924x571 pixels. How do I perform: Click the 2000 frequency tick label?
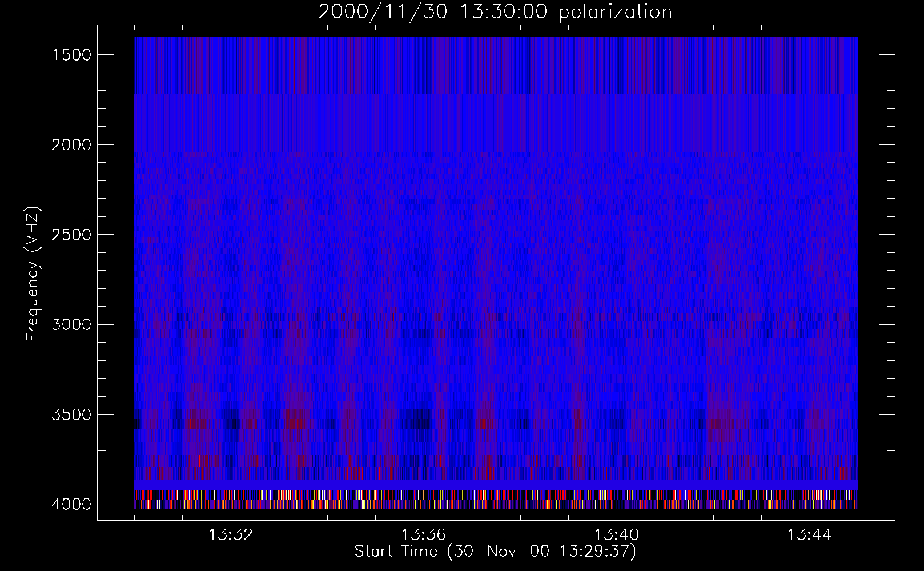(x=71, y=145)
